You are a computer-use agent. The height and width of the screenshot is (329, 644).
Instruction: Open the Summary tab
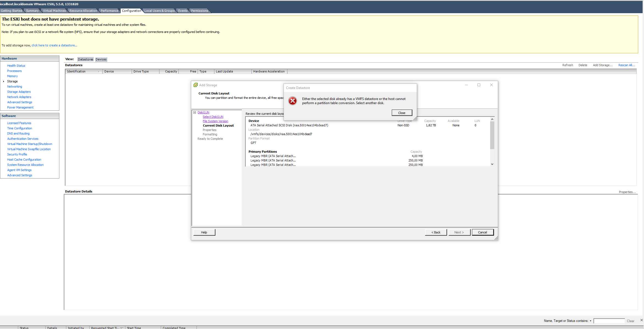tap(32, 11)
